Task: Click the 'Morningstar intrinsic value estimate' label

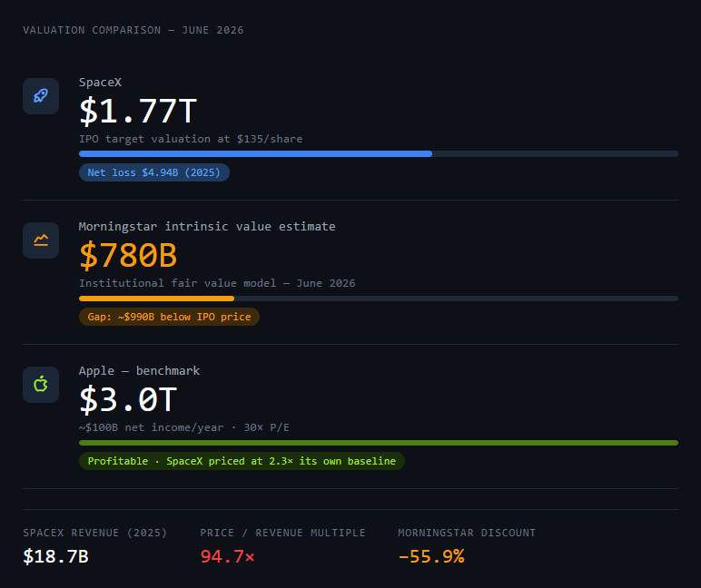Action: 207,227
